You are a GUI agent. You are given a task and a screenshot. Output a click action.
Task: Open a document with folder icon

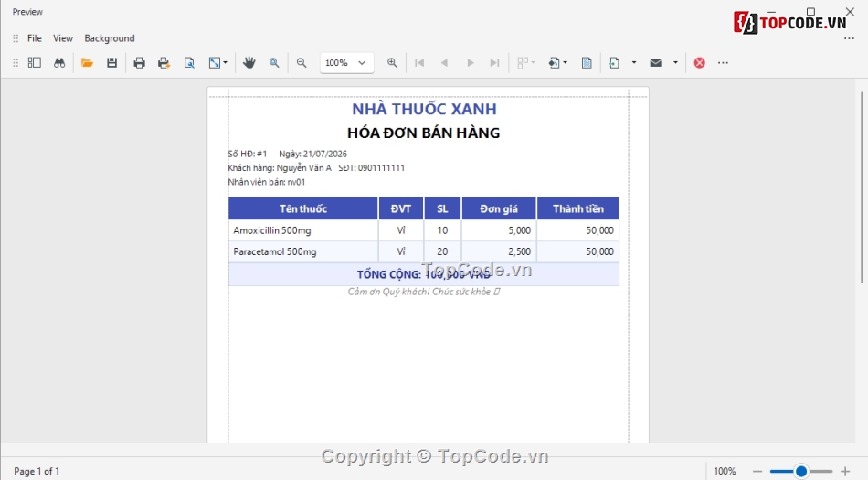[87, 62]
